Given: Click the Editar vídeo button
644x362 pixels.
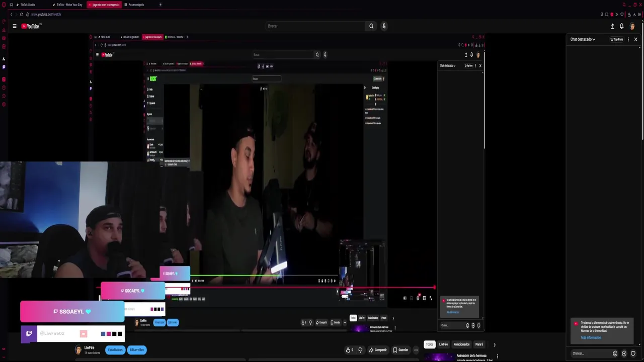Looking at the screenshot, I should [x=137, y=350].
